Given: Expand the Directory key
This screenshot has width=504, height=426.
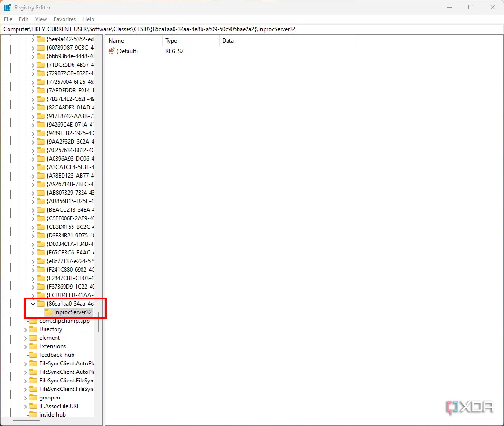Looking at the screenshot, I should coord(26,330).
